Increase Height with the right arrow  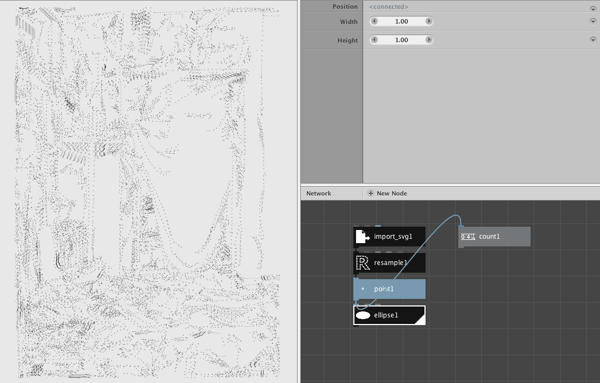[429, 40]
